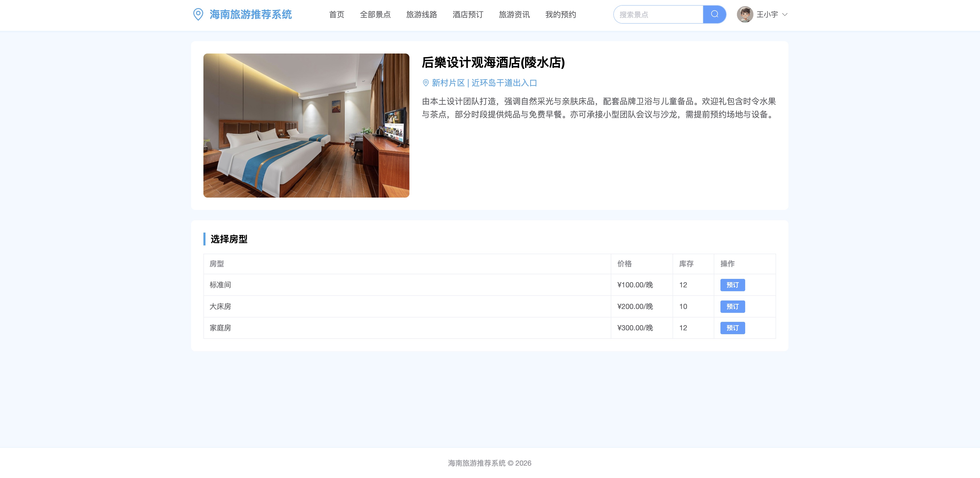The width and height of the screenshot is (980, 478).
Task: Click 预订 for the 大床房 row
Action: (x=732, y=307)
